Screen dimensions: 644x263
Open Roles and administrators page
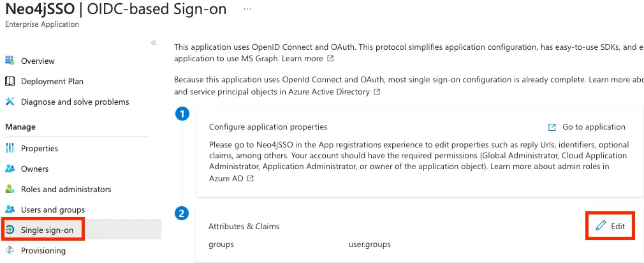pyautogui.click(x=66, y=189)
